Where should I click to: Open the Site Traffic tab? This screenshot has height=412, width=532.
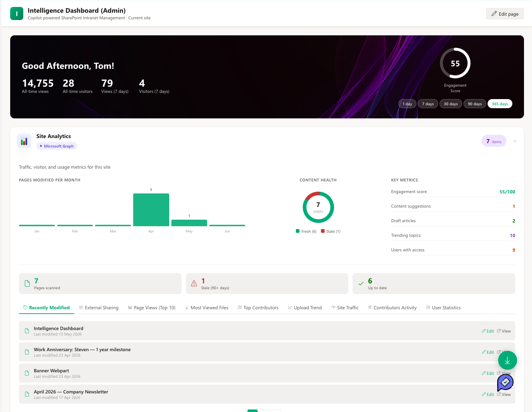[345, 307]
